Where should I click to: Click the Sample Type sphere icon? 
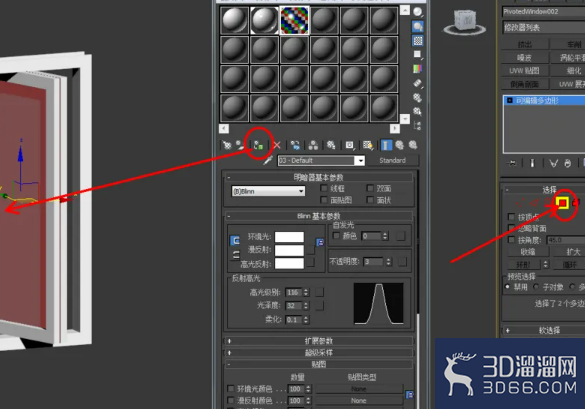[417, 12]
